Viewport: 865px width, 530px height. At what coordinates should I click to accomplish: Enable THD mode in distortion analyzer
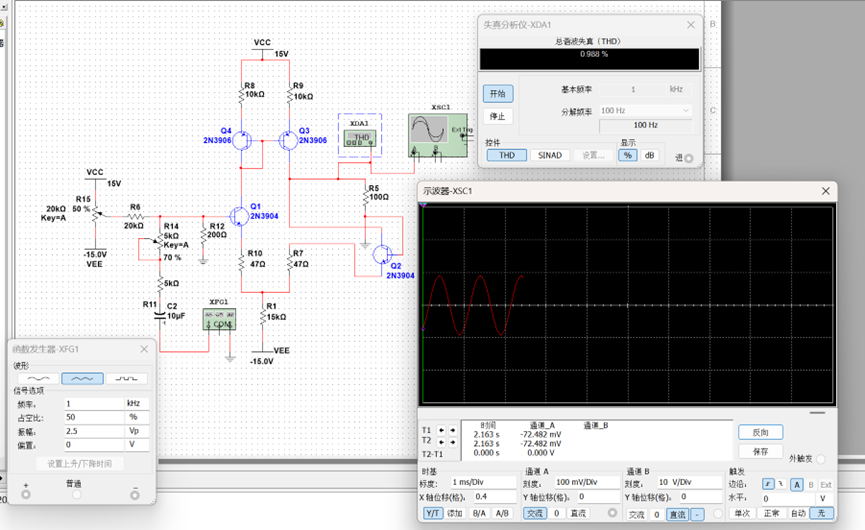[506, 156]
